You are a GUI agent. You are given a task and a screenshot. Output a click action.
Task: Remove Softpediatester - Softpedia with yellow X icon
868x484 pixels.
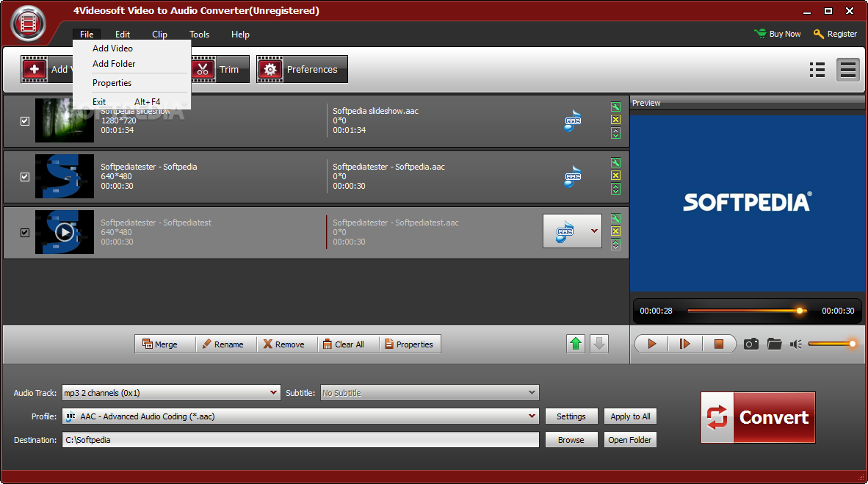[x=615, y=176]
